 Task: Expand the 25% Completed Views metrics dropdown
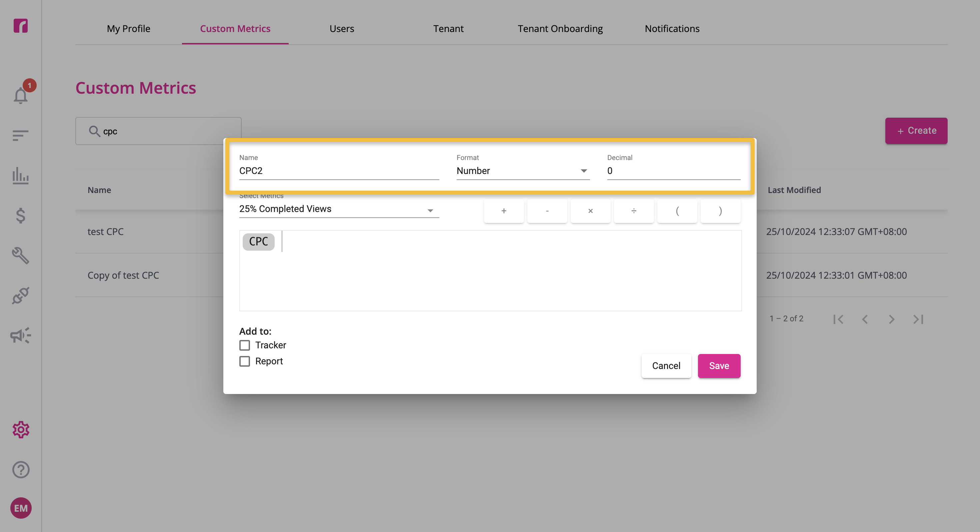pyautogui.click(x=339, y=209)
